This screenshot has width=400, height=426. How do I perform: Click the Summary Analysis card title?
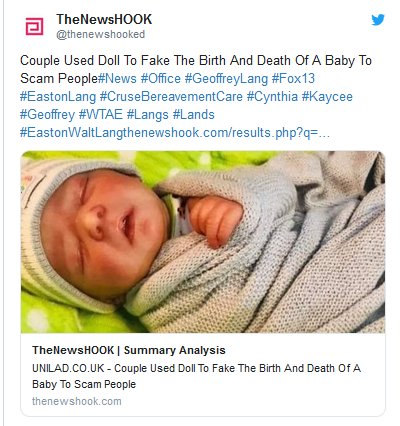click(x=129, y=350)
